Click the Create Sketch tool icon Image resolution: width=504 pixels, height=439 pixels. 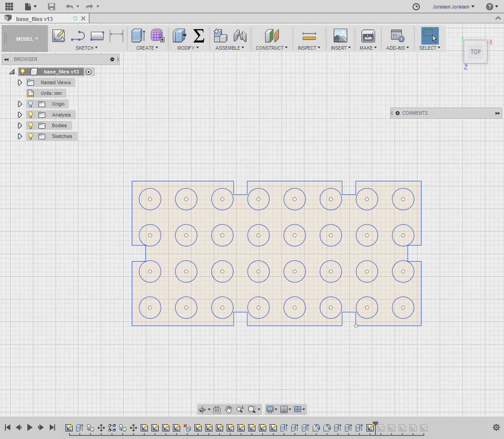pyautogui.click(x=59, y=36)
